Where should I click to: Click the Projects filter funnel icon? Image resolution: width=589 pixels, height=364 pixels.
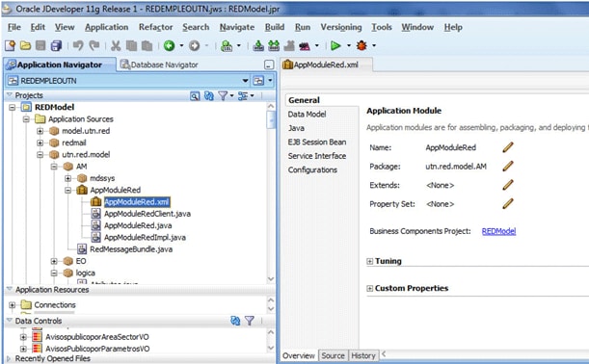[x=223, y=96]
